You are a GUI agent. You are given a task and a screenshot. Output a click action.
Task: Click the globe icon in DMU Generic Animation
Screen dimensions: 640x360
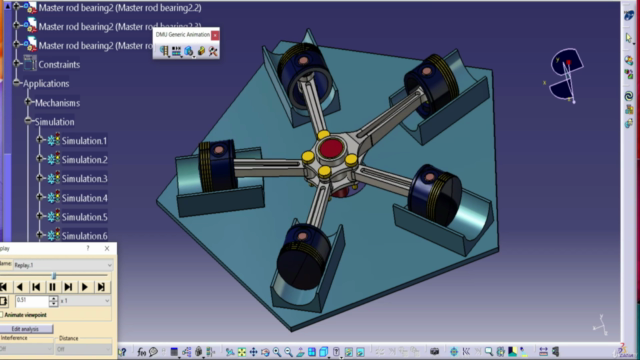click(189, 51)
